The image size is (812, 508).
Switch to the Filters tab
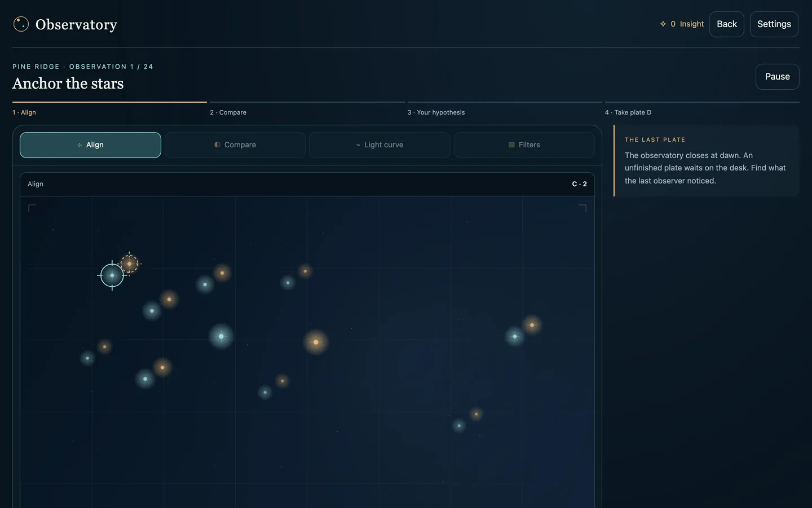click(524, 145)
